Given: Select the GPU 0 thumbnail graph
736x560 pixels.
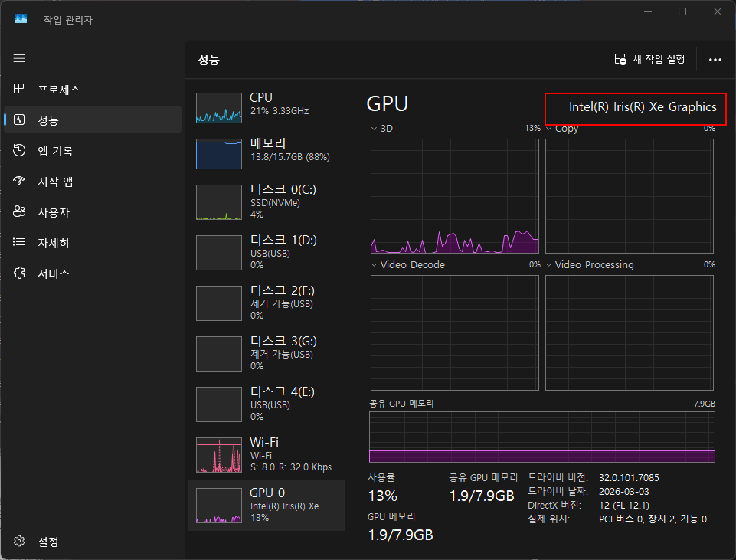Looking at the screenshot, I should point(219,506).
